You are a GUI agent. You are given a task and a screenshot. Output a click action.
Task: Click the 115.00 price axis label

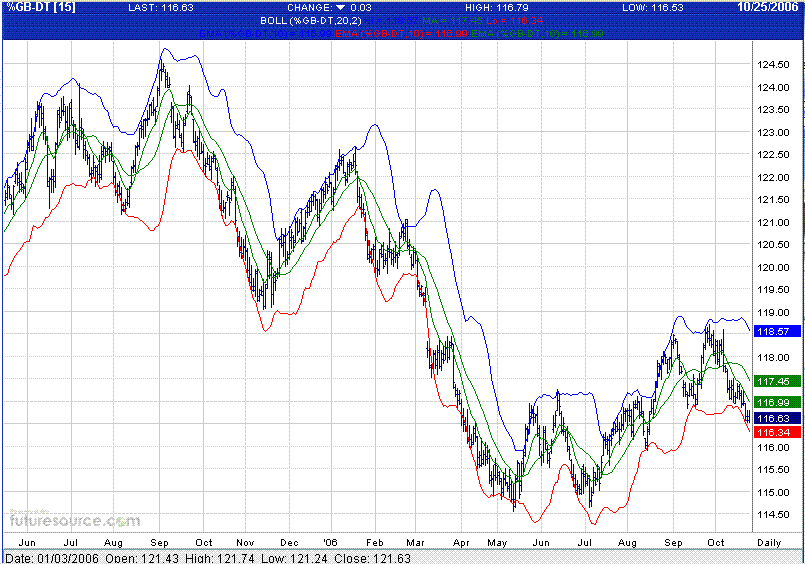[x=774, y=493]
